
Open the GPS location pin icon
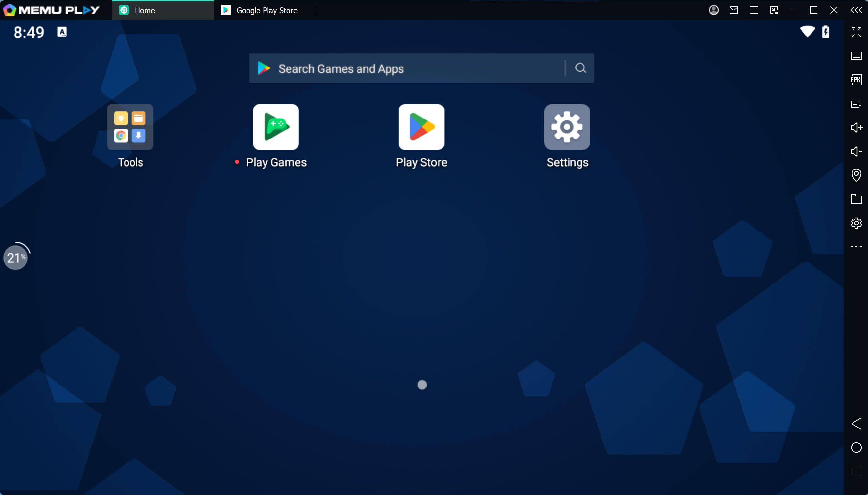click(856, 175)
